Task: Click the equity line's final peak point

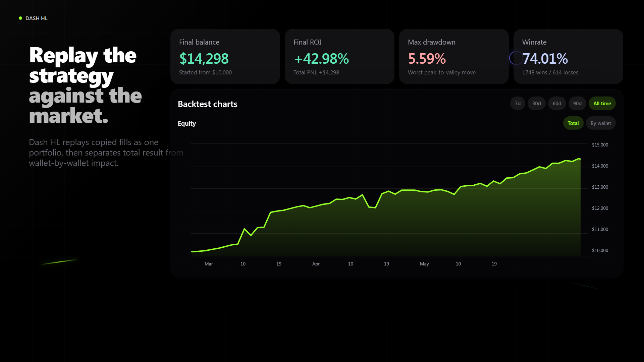Action: pos(579,159)
